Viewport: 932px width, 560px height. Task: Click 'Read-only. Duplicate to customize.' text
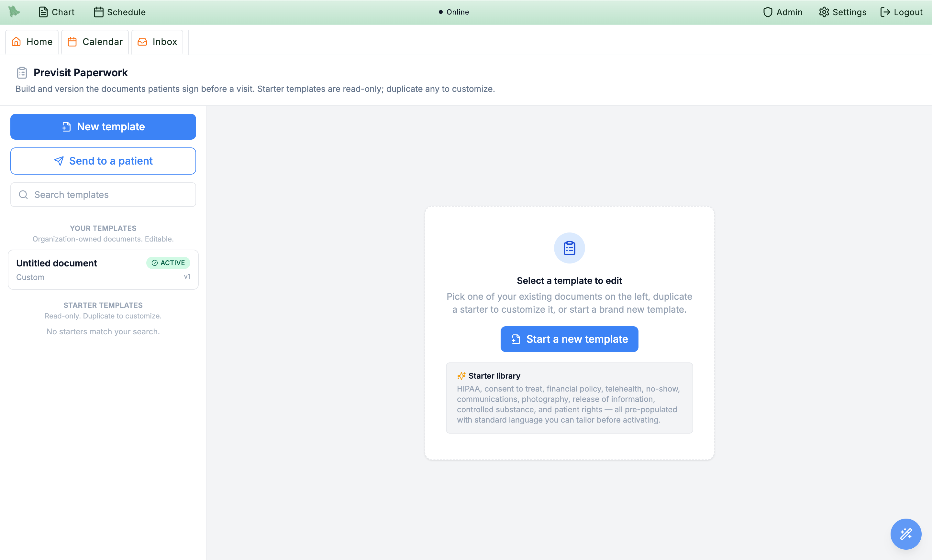click(x=103, y=316)
